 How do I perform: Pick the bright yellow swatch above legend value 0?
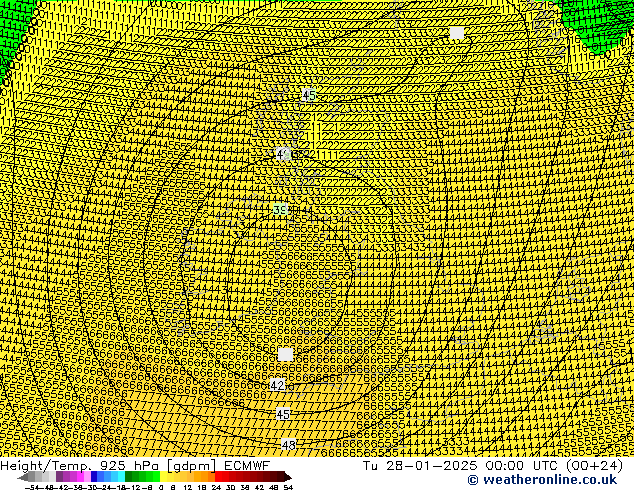163,477
